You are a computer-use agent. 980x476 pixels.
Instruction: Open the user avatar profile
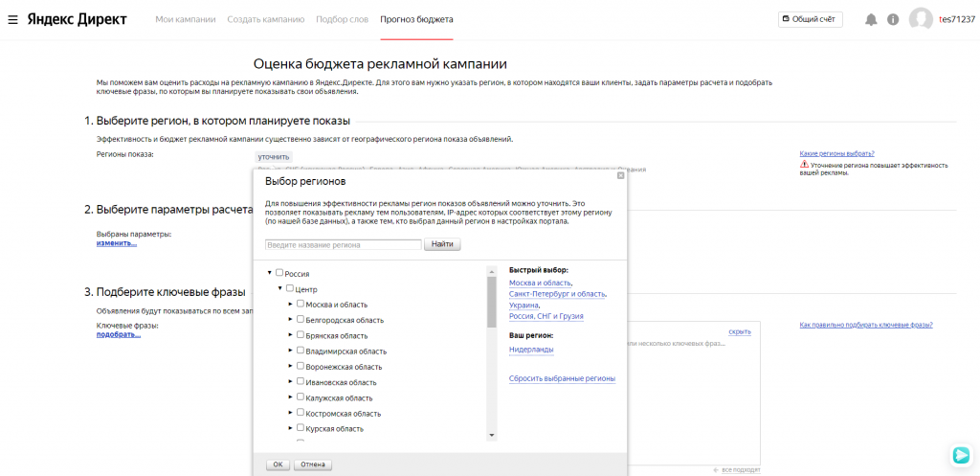[x=921, y=19]
